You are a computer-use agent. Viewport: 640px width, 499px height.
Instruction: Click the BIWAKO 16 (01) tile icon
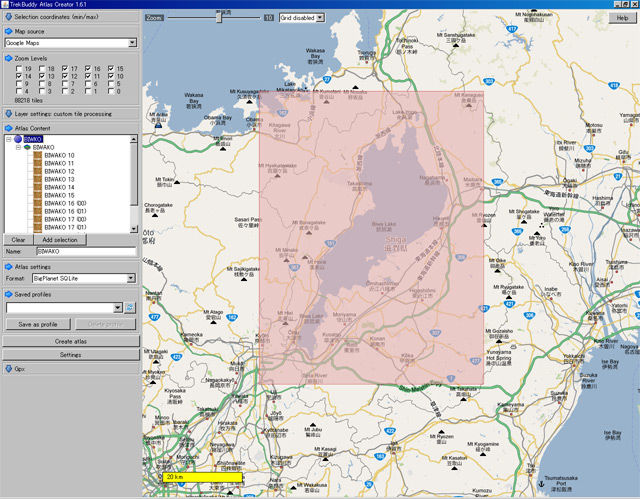pyautogui.click(x=38, y=211)
